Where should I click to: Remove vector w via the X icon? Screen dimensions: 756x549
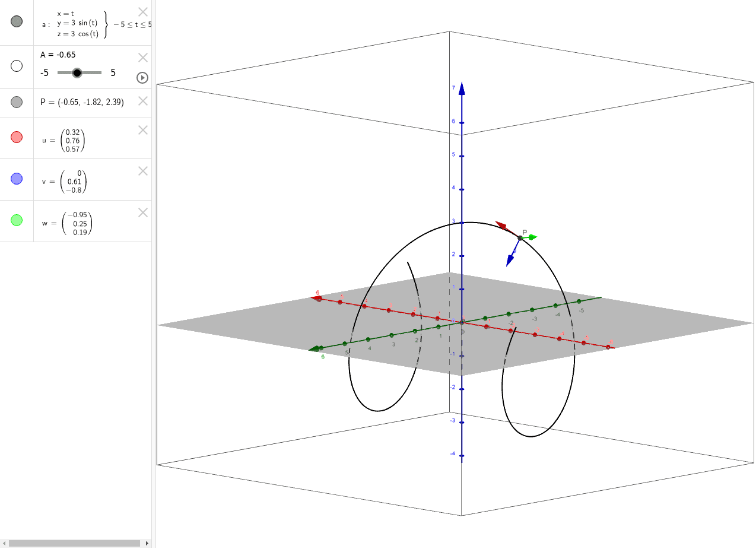pos(142,212)
